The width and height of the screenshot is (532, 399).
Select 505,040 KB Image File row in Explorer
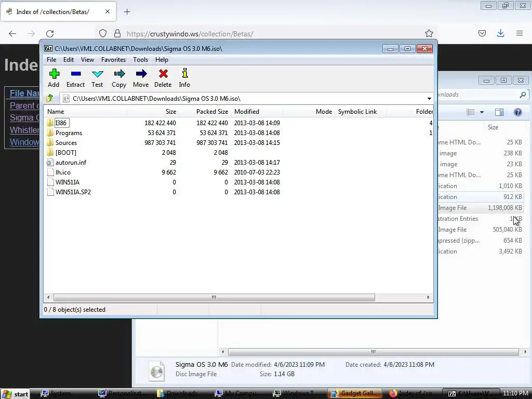[481, 230]
